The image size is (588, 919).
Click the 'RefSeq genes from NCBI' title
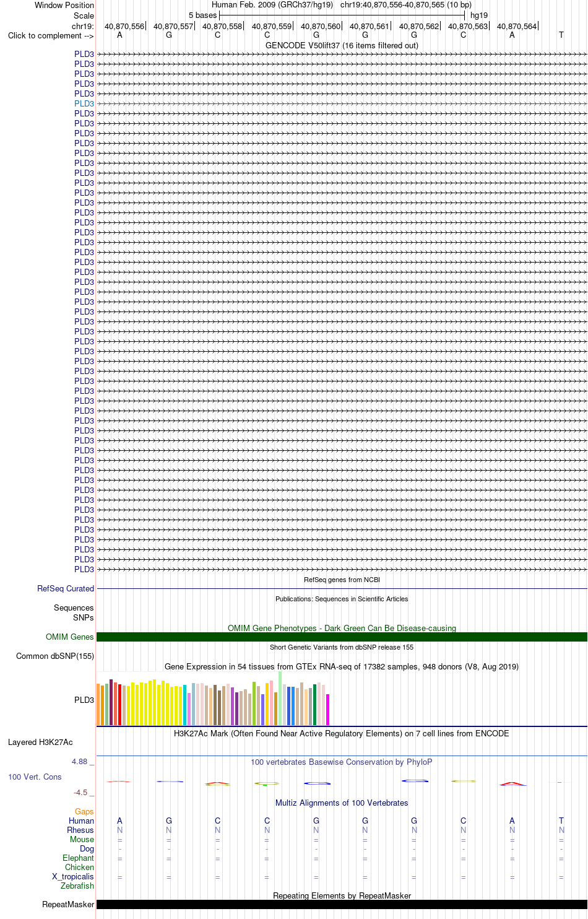pyautogui.click(x=342, y=580)
